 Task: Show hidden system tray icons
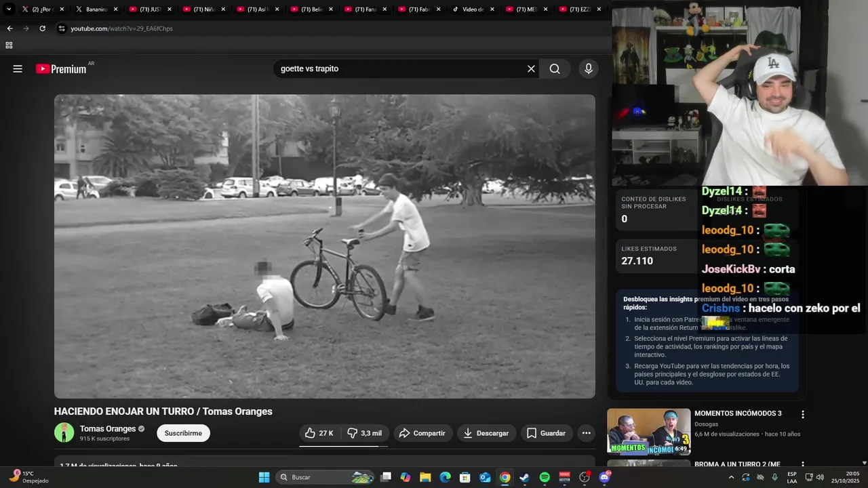[x=731, y=477]
